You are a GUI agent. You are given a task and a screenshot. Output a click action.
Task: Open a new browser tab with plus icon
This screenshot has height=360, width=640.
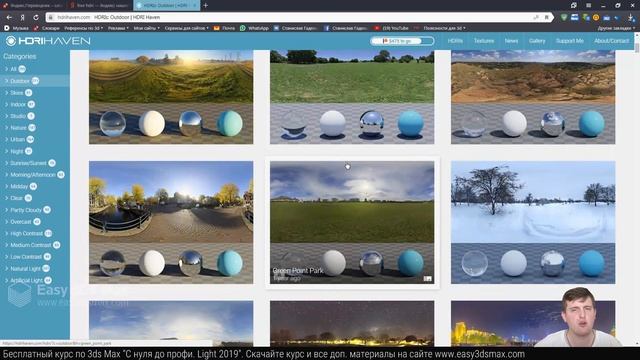206,5
